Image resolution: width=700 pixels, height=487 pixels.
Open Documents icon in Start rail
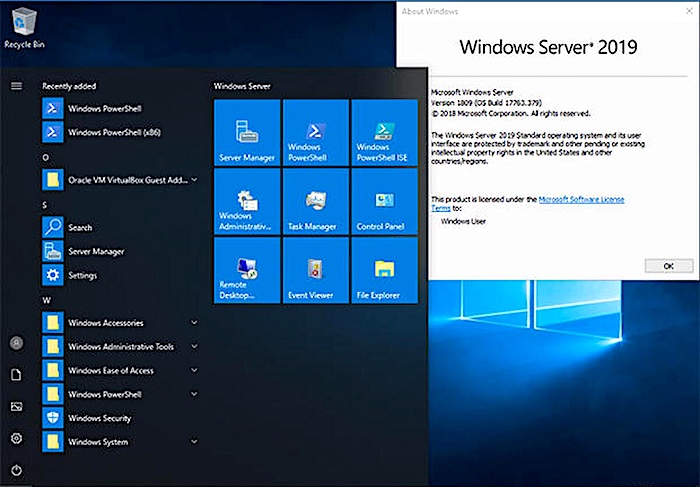(17, 375)
